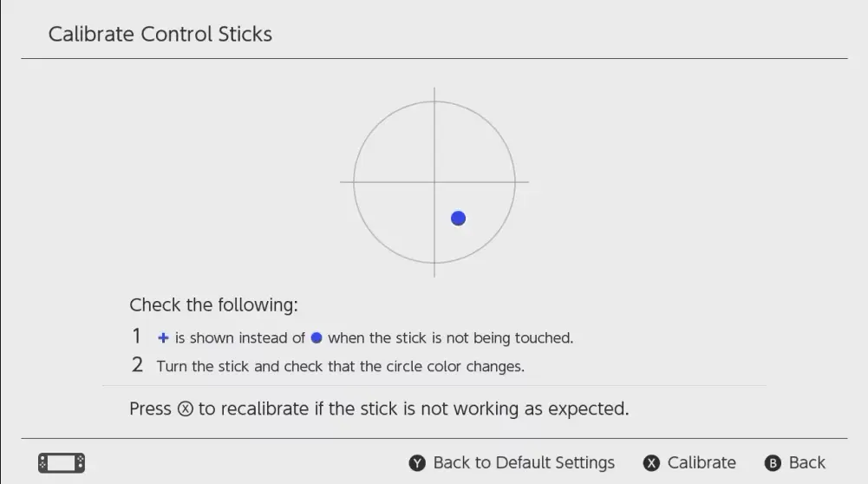Viewport: 868px width, 484px height.
Task: Select "Back to Default Settings"
Action: 523,463
